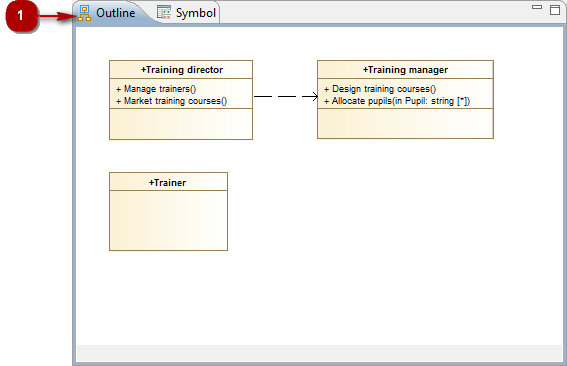Click the empty compartment of Training manager

405,123
